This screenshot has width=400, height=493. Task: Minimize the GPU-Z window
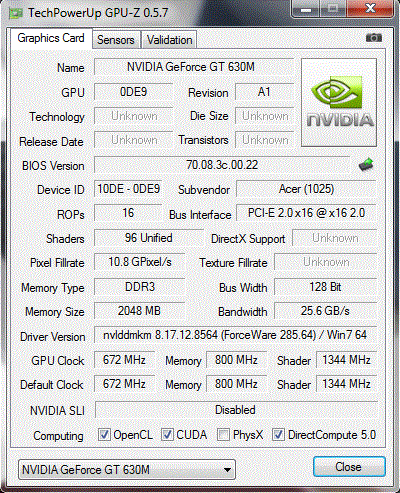(x=306, y=8)
